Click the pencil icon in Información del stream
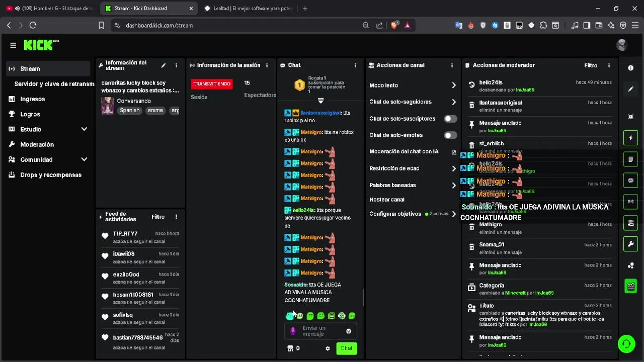 pos(164,65)
